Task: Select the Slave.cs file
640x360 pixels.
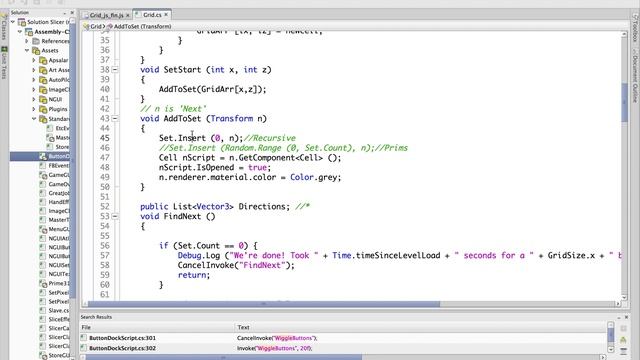Action: 55,310
